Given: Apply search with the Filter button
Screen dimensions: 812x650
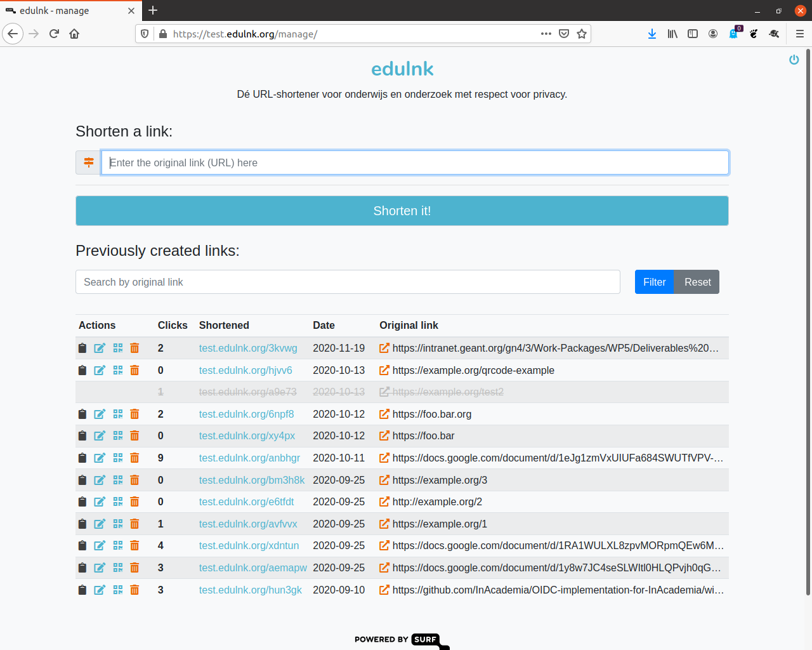Looking at the screenshot, I should pyautogui.click(x=654, y=282).
